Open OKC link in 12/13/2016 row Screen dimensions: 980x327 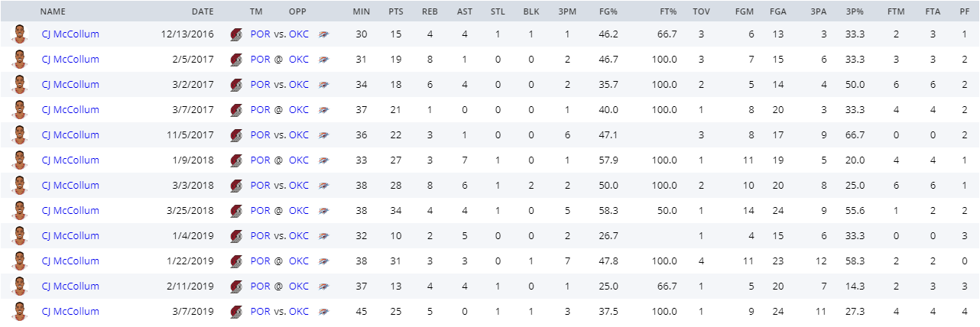[x=299, y=34]
